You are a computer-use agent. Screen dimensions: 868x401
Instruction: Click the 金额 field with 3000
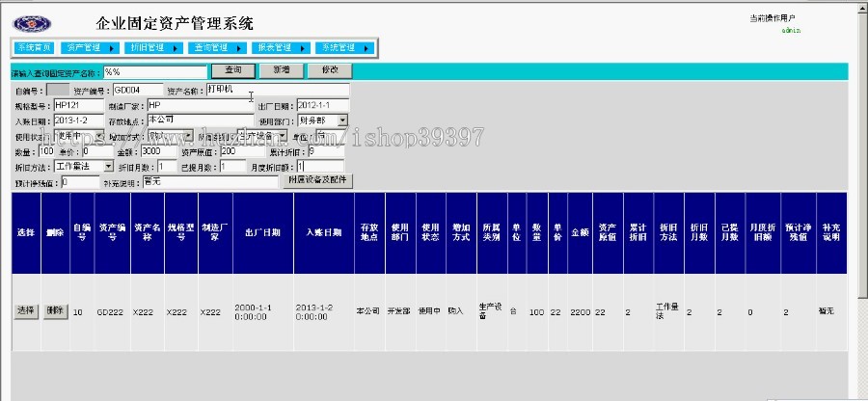158,151
